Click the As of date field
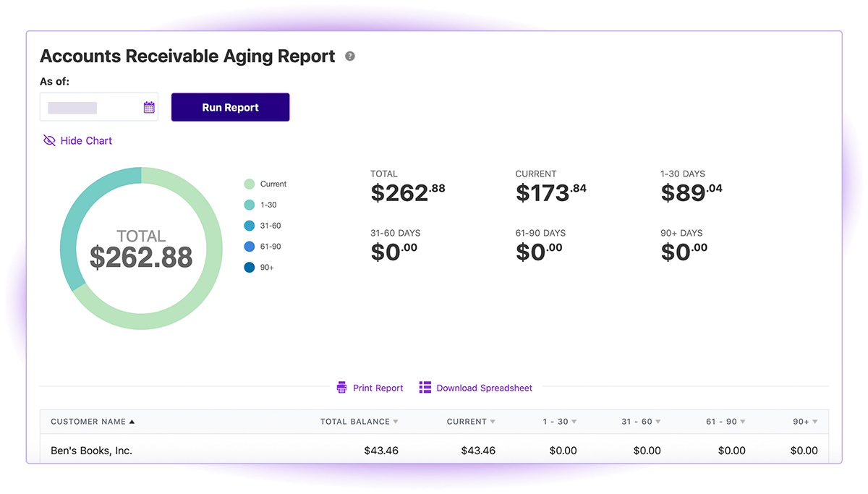 [x=99, y=107]
